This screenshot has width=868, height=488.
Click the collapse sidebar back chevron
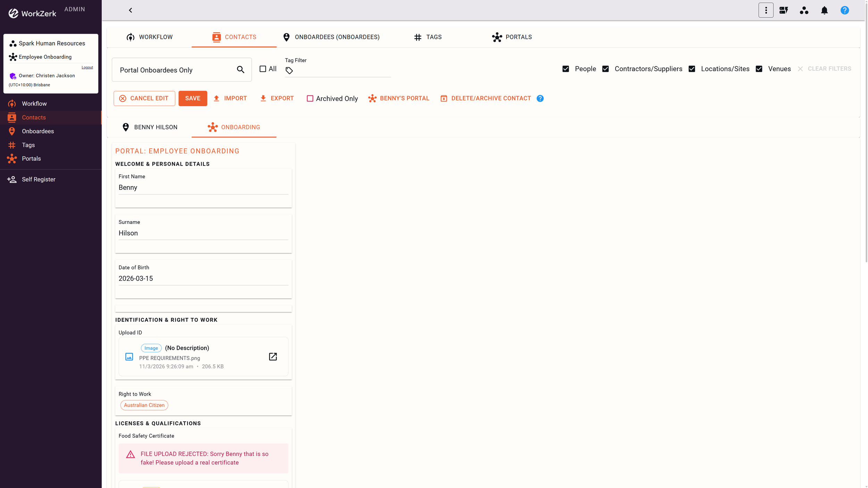[x=131, y=10]
